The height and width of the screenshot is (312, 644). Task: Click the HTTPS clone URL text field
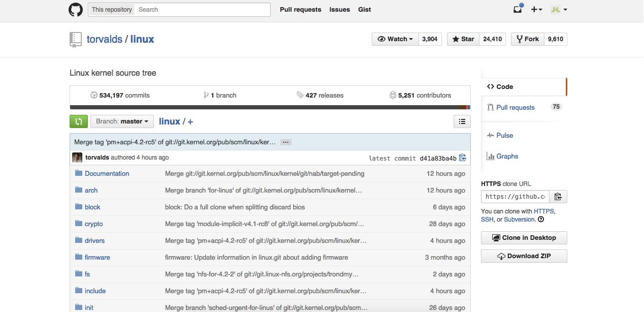515,197
